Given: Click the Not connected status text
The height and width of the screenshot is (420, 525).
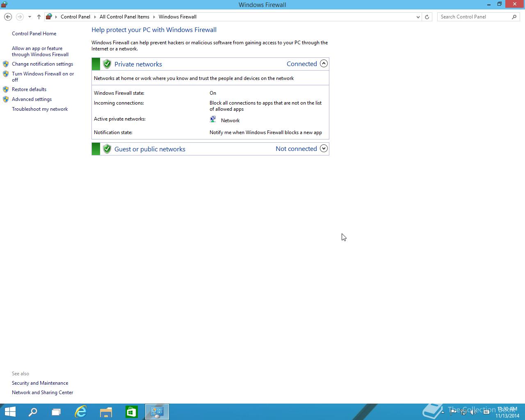Looking at the screenshot, I should 296,148.
